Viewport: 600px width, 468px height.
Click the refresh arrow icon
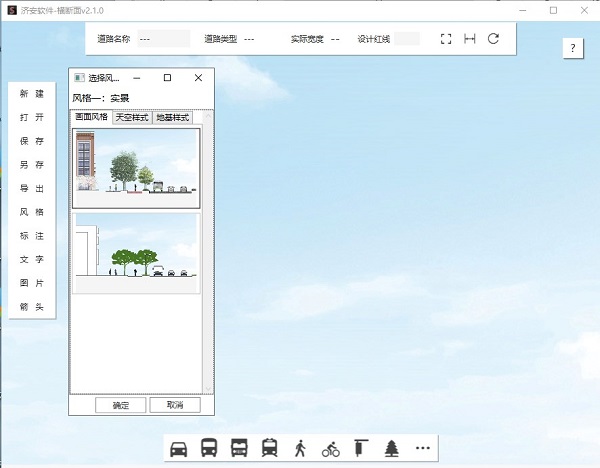[493, 39]
